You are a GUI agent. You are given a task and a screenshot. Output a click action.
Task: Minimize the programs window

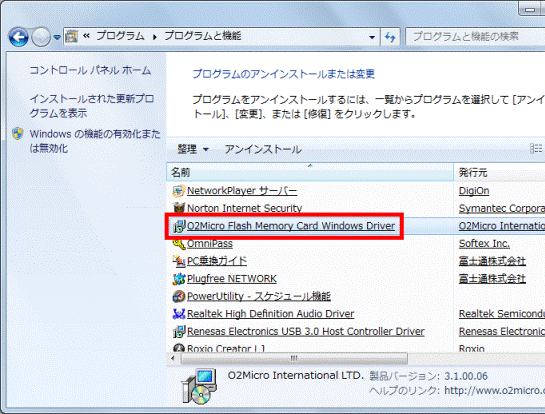[x=531, y=9]
